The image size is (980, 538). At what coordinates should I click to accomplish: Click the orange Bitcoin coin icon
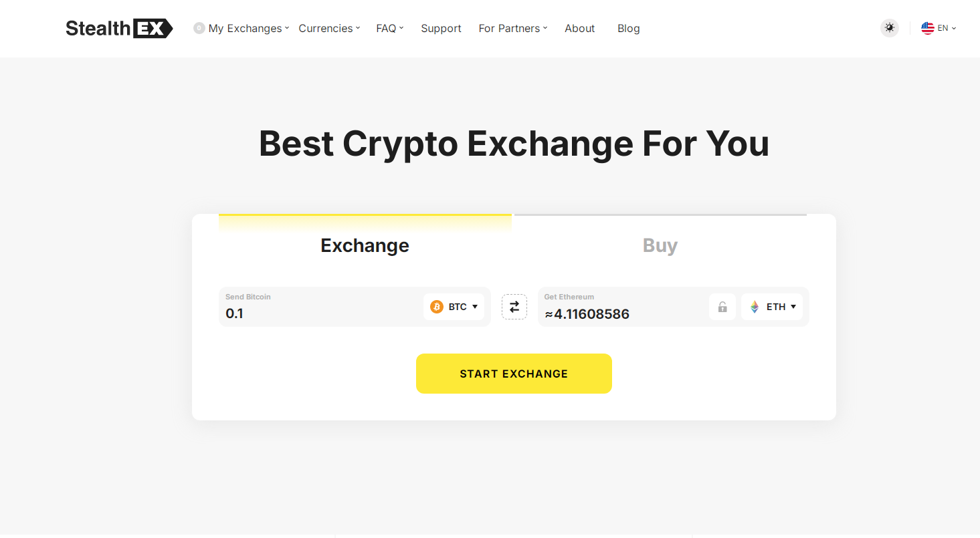437,307
